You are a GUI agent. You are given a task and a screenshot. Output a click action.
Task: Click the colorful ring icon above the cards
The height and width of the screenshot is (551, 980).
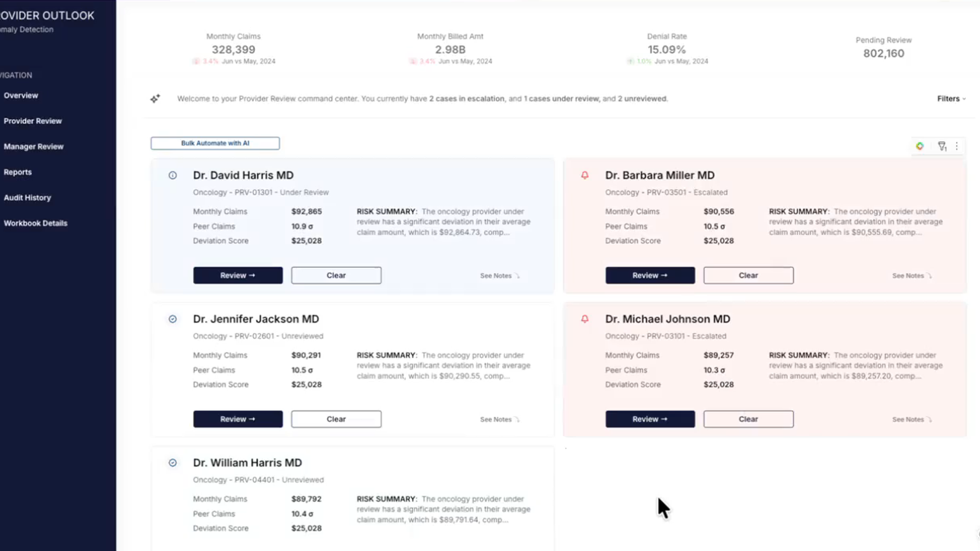[x=920, y=146]
